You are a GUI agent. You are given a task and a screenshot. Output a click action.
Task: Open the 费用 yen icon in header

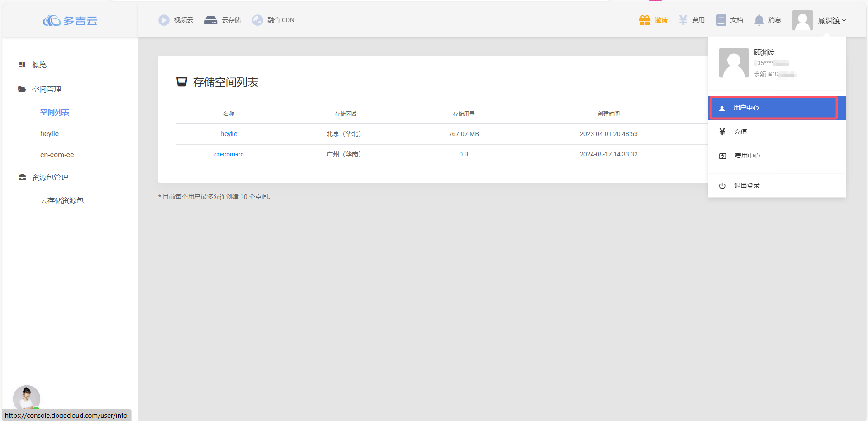pos(683,20)
